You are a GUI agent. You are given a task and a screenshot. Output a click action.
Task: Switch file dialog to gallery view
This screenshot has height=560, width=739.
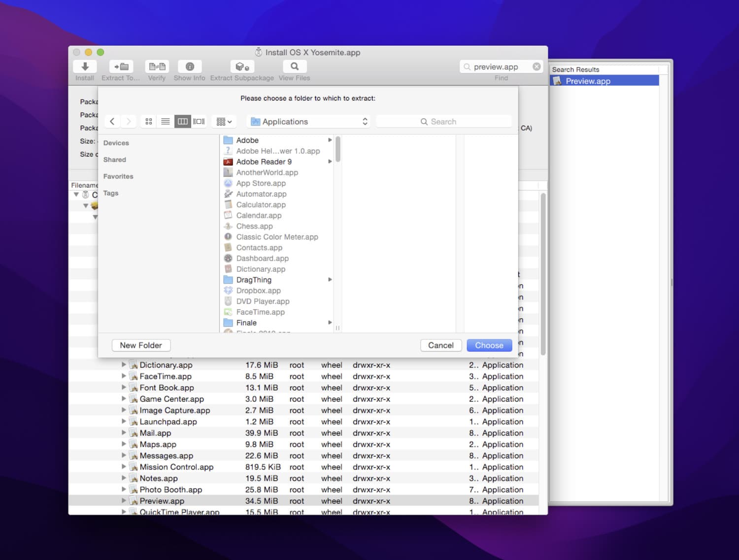tap(199, 122)
